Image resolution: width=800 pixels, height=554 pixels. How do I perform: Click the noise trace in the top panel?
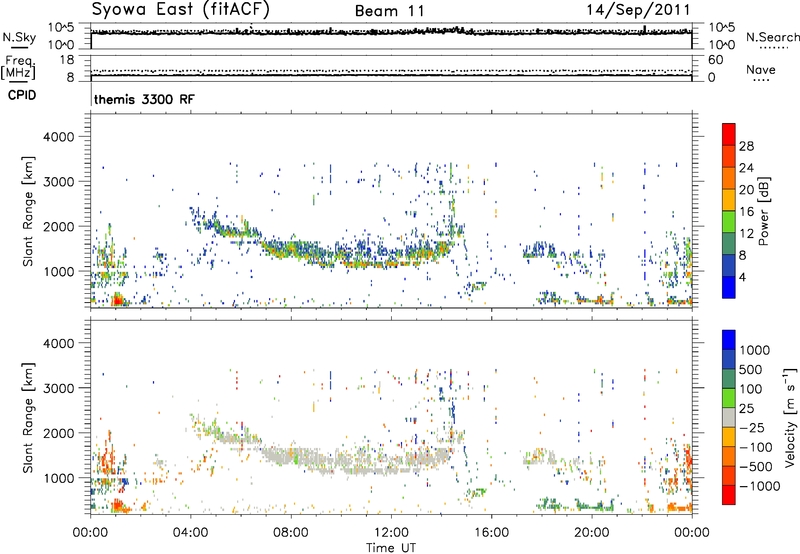[x=391, y=32]
